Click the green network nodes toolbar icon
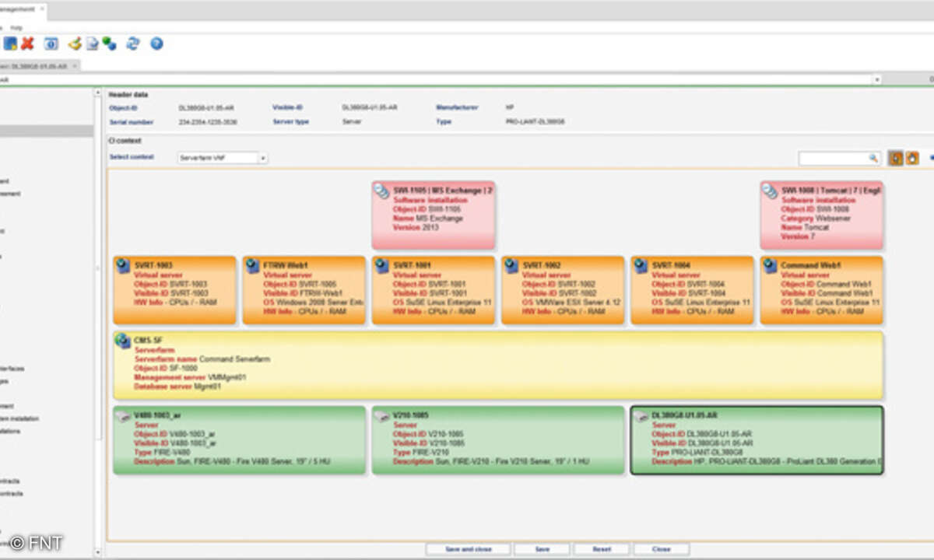This screenshot has width=934, height=560. 109,44
